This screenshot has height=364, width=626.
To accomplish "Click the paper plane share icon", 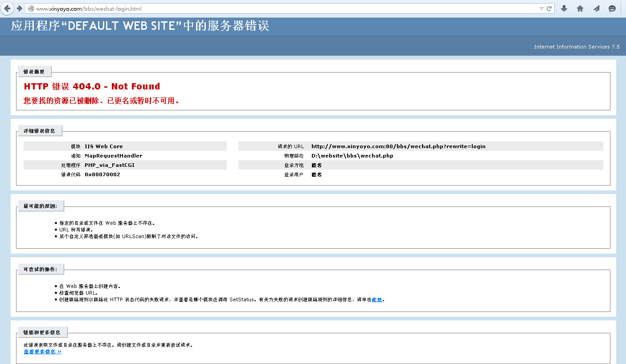I will pyautogui.click(x=596, y=8).
